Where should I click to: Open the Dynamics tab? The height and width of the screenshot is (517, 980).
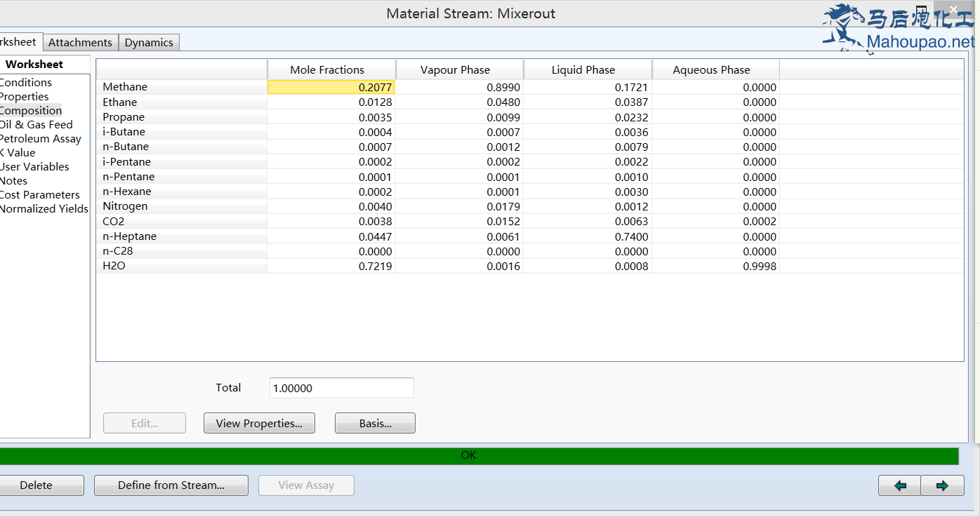coord(149,43)
